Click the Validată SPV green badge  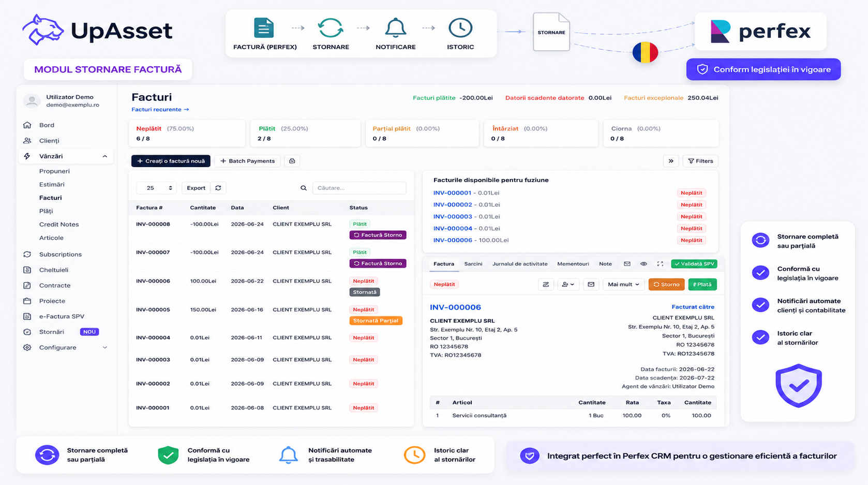(x=694, y=264)
